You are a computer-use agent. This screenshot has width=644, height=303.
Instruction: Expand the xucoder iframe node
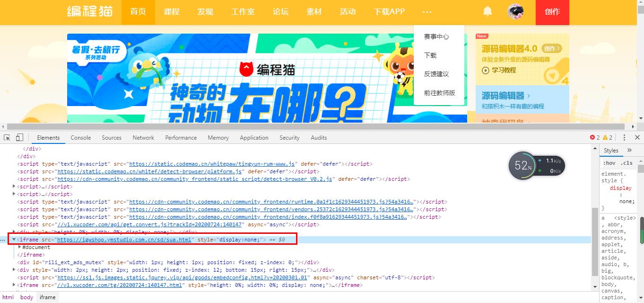14,285
